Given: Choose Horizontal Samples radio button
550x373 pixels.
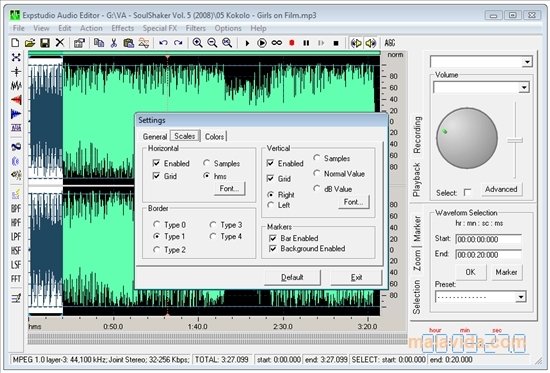Looking at the screenshot, I should tap(207, 163).
